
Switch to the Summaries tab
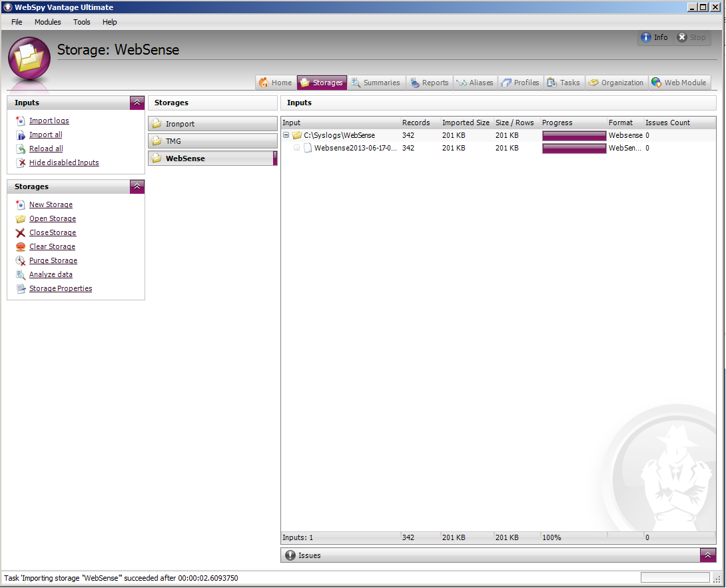376,83
